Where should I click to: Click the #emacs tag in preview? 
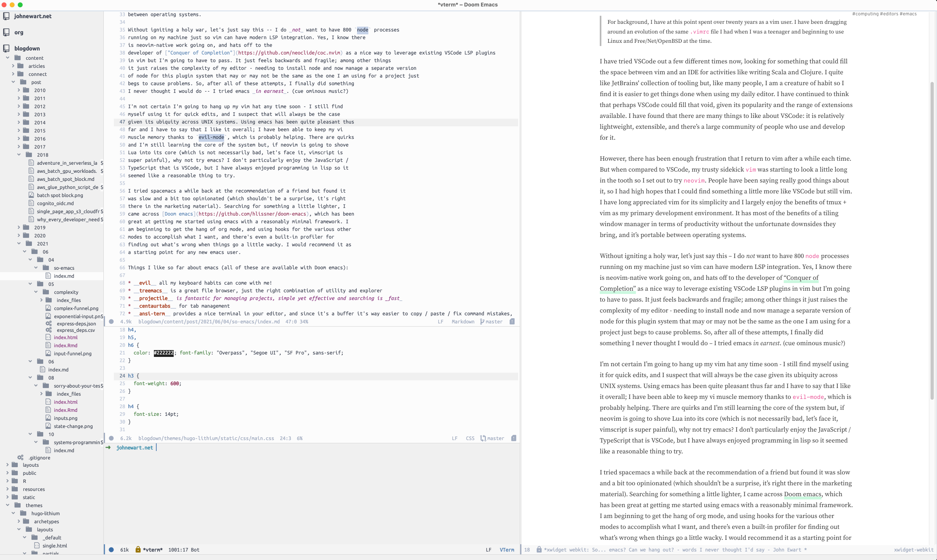908,14
